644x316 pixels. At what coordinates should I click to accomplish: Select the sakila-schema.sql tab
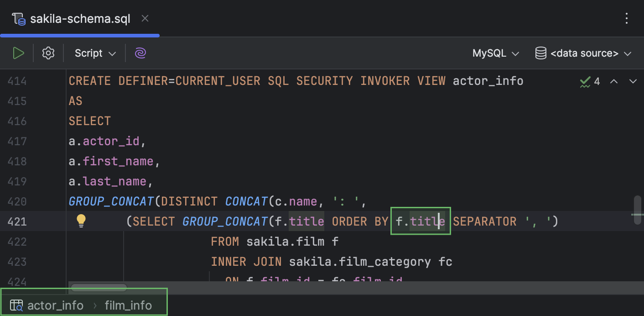tap(80, 18)
